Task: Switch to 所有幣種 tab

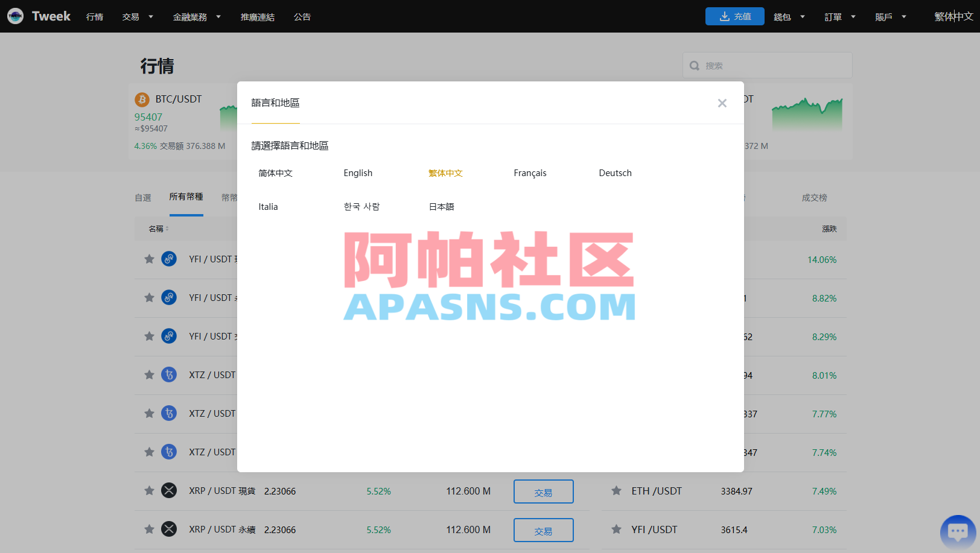Action: 186,197
